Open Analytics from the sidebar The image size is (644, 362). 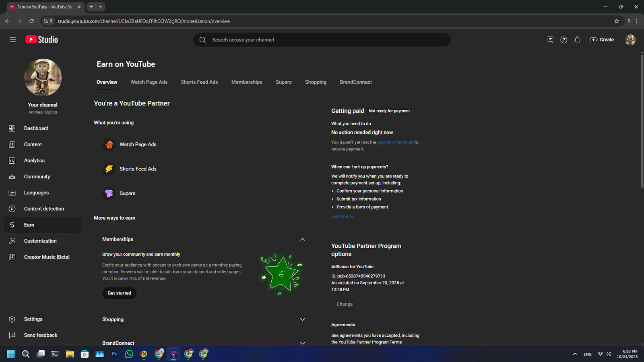click(34, 160)
